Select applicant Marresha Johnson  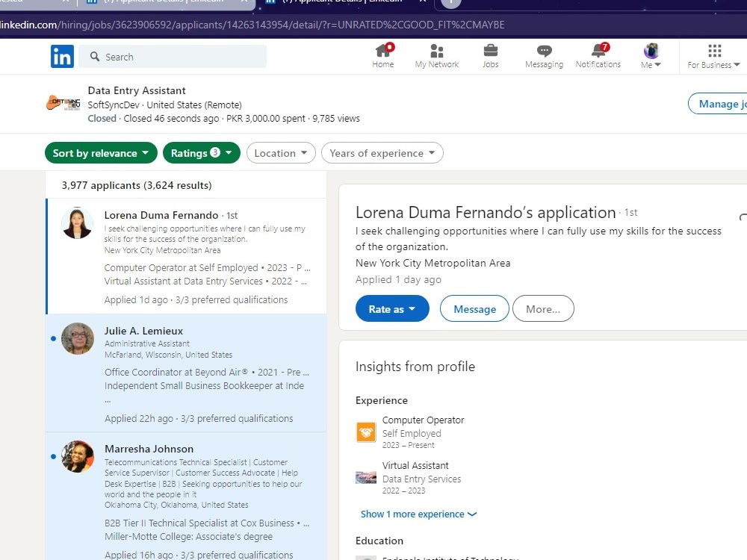[x=186, y=497]
